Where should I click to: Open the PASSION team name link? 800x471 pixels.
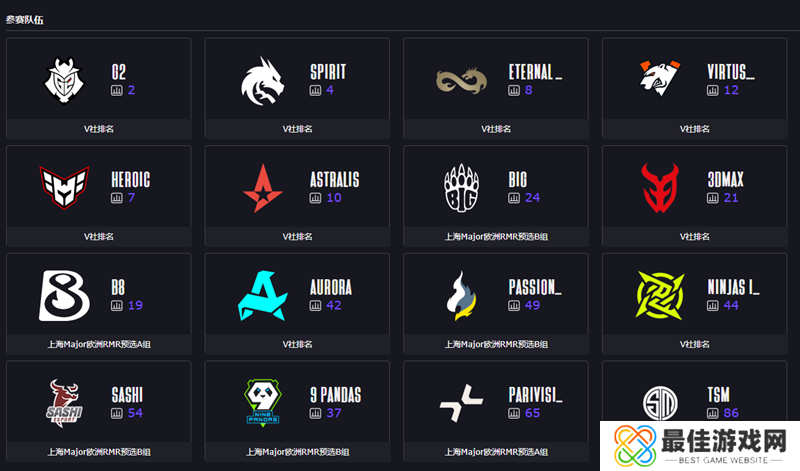(x=535, y=287)
